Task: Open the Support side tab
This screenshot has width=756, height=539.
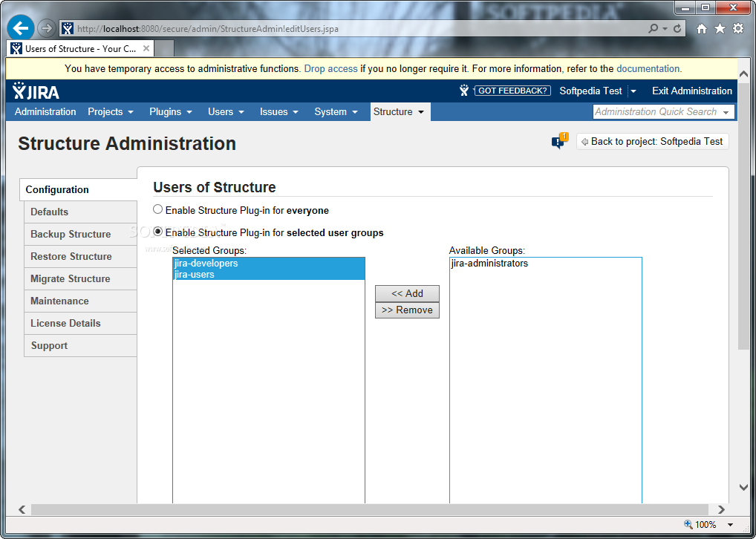Action: tap(80, 346)
